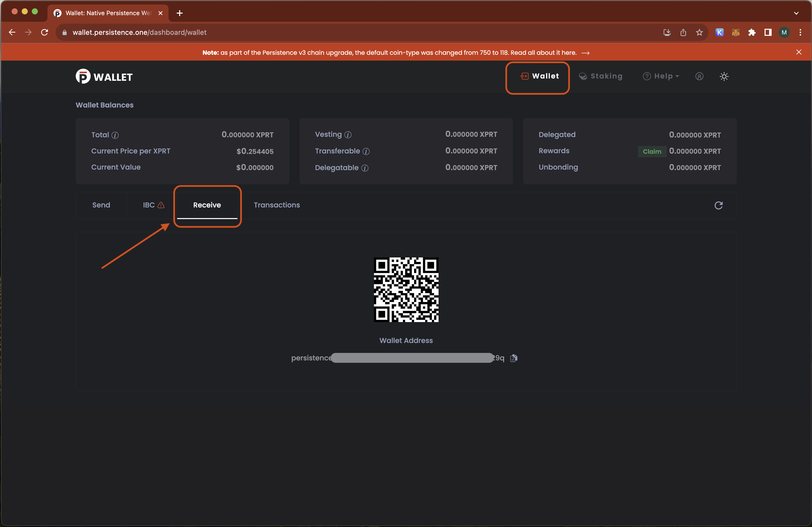Screen dimensions: 812x527
Task: Expand the tab list chevron in browser
Action: [x=796, y=13]
